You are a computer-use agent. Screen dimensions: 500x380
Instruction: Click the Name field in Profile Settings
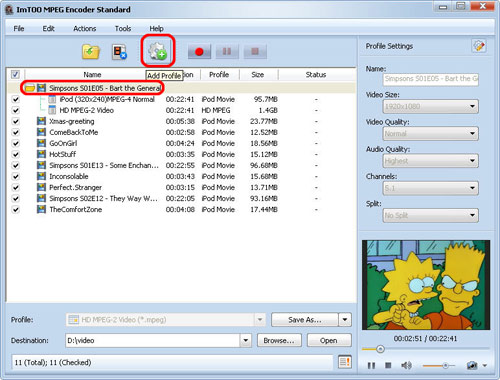431,79
